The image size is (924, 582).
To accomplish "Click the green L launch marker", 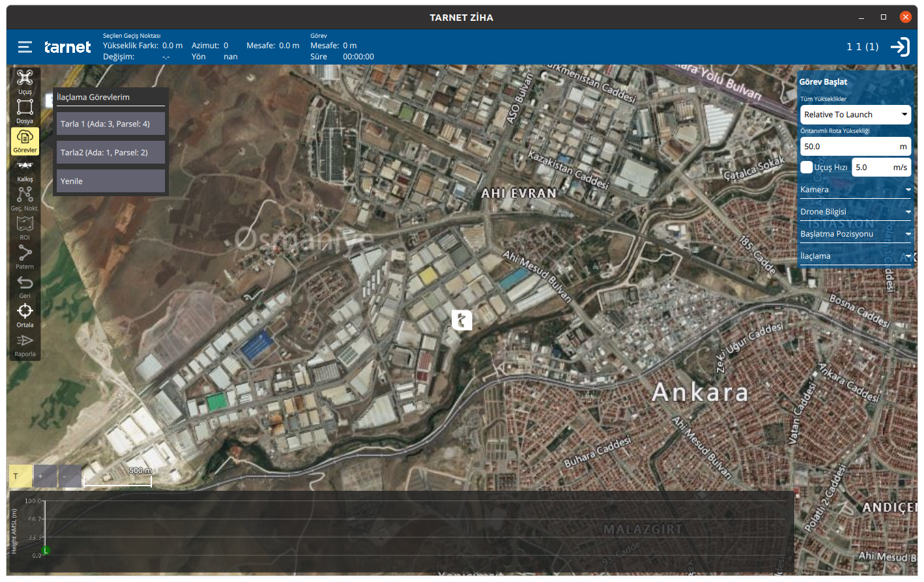I will pos(46,551).
